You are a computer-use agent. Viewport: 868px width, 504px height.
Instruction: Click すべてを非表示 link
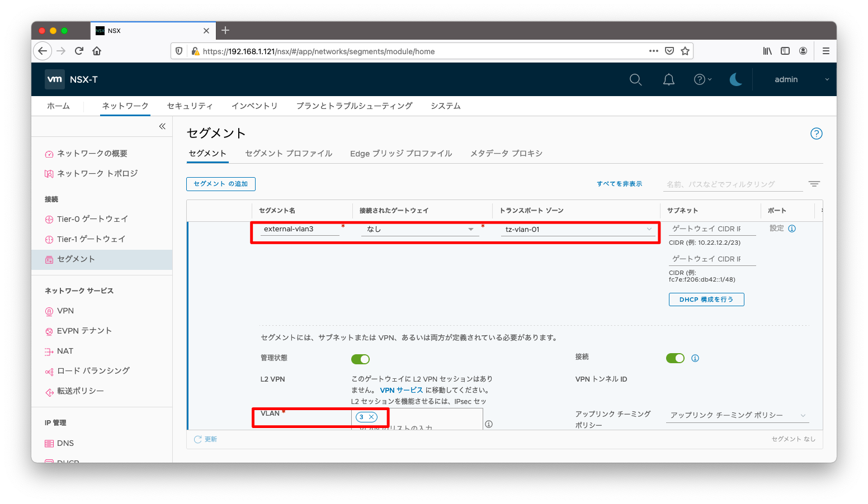tap(619, 184)
